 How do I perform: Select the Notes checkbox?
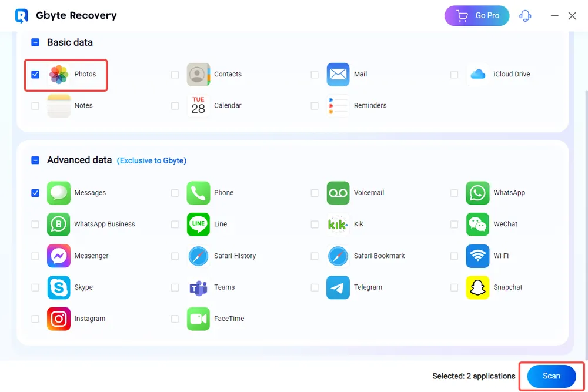(35, 106)
